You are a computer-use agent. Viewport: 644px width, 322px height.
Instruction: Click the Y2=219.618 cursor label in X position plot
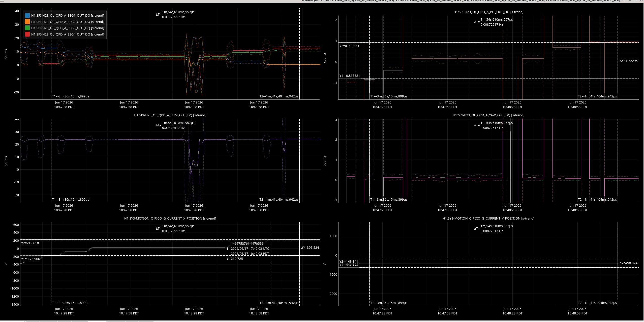[30, 243]
